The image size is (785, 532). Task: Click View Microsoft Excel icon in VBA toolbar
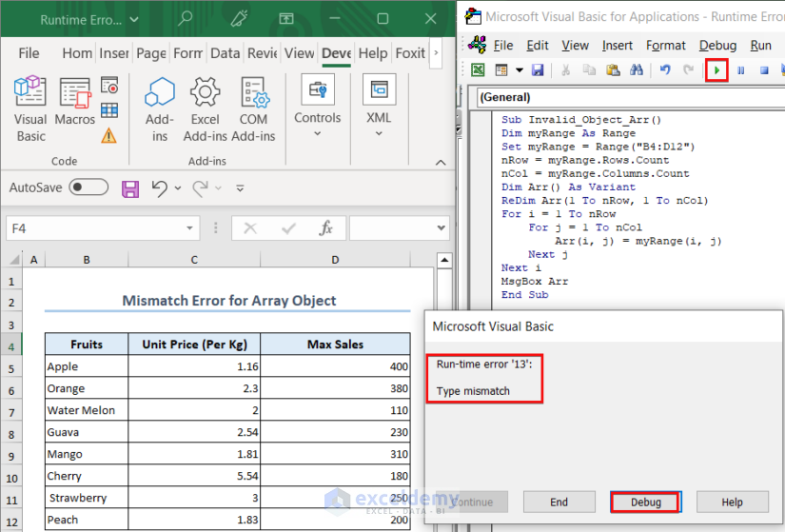[x=478, y=70]
